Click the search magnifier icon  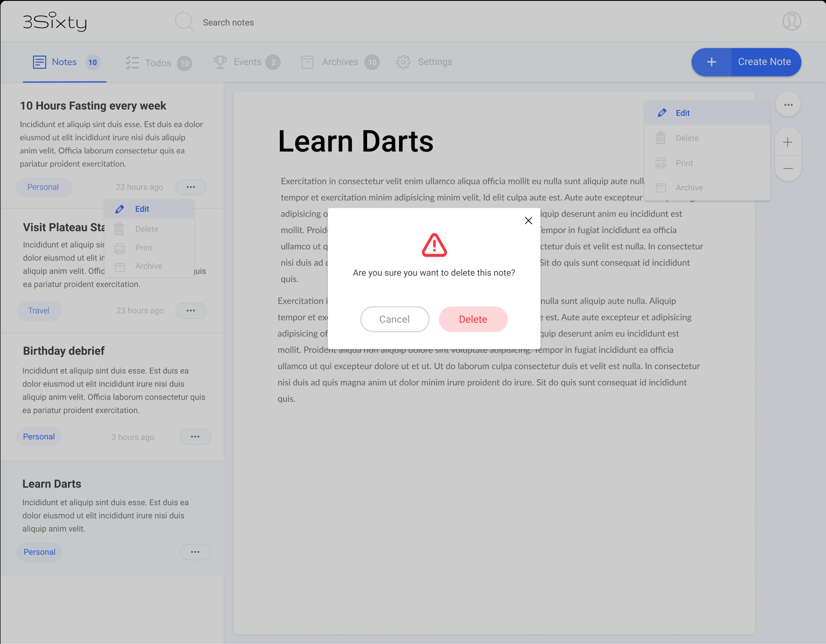coord(184,22)
